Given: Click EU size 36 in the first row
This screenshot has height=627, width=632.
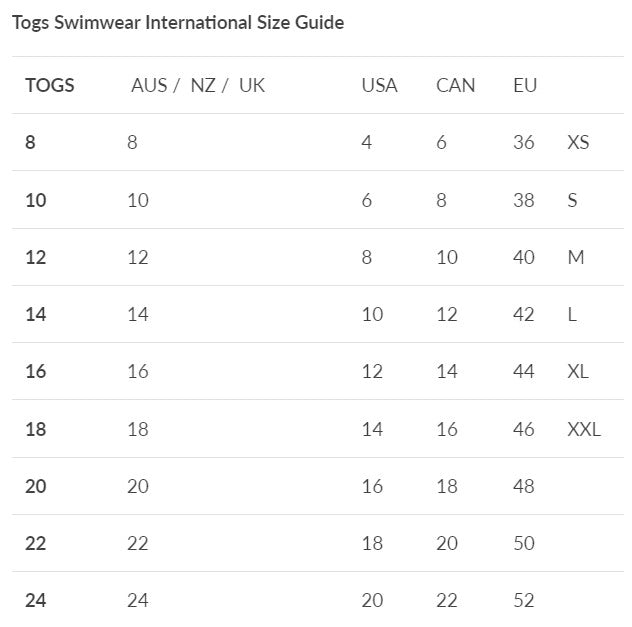Looking at the screenshot, I should tap(524, 142).
